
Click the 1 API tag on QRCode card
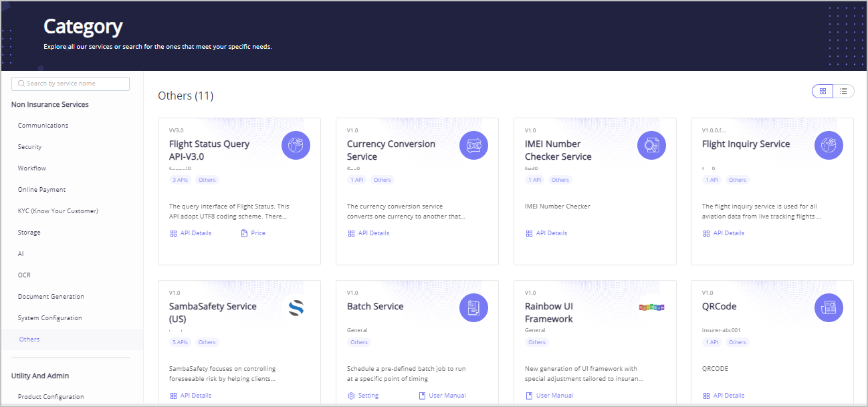[712, 342]
